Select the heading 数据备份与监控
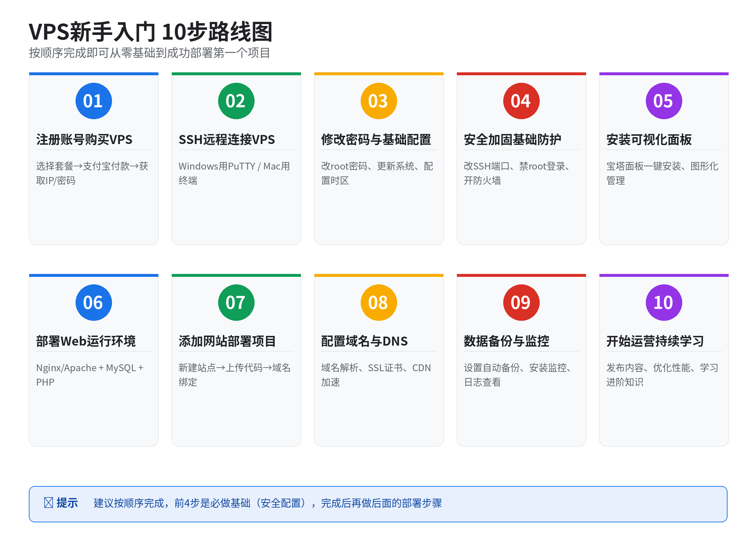The height and width of the screenshot is (540, 756). 507,341
